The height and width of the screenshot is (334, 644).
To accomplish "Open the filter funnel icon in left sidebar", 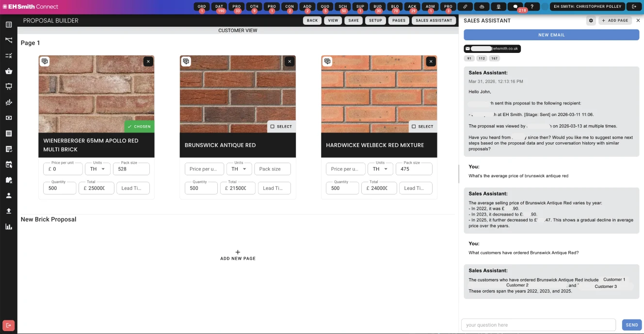I will (9, 40).
